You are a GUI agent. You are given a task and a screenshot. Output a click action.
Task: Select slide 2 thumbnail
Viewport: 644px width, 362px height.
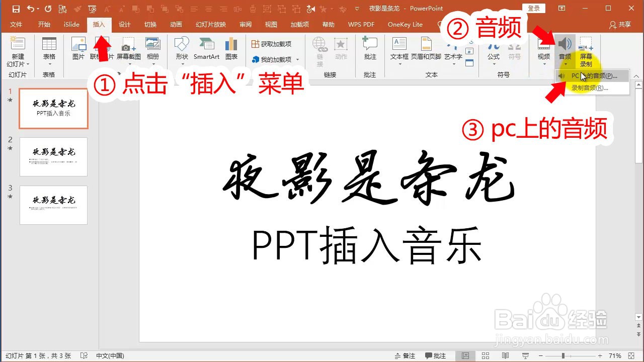coord(53,157)
